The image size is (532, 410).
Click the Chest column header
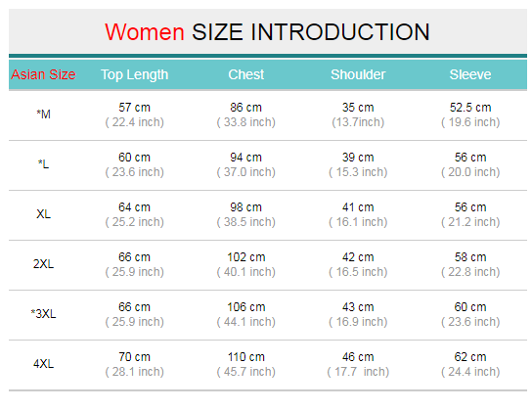coord(246,74)
